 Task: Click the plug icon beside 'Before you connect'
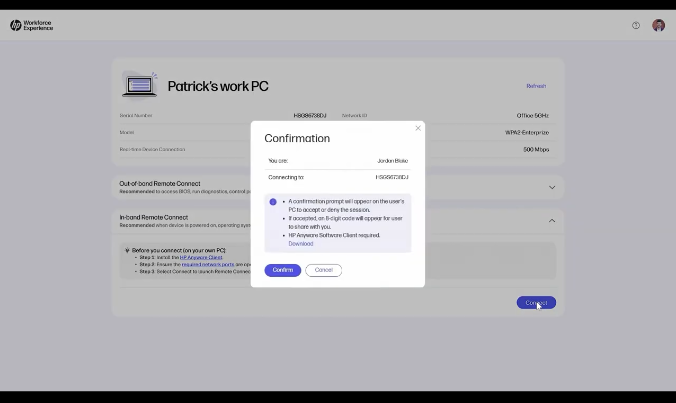127,250
